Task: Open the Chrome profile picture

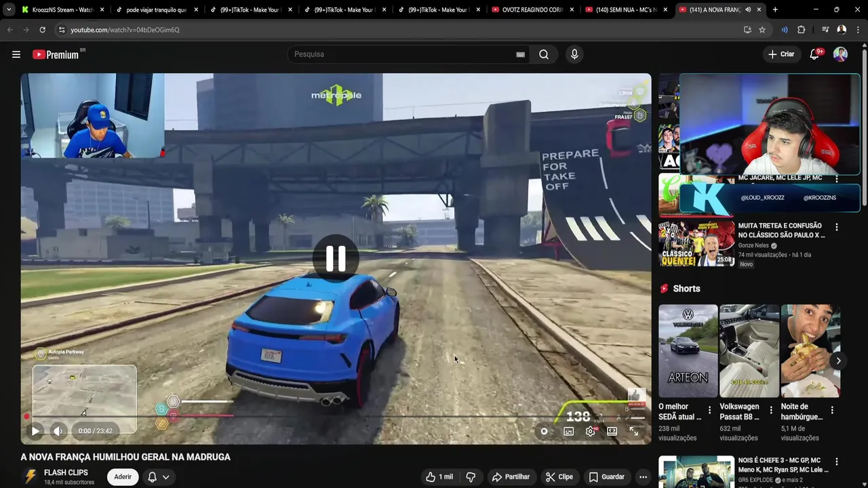Action: point(842,30)
